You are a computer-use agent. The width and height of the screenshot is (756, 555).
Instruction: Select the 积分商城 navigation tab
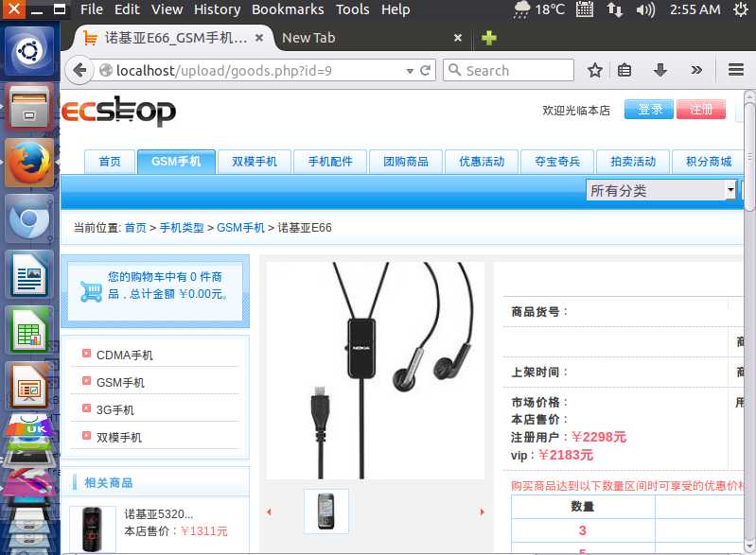[709, 162]
